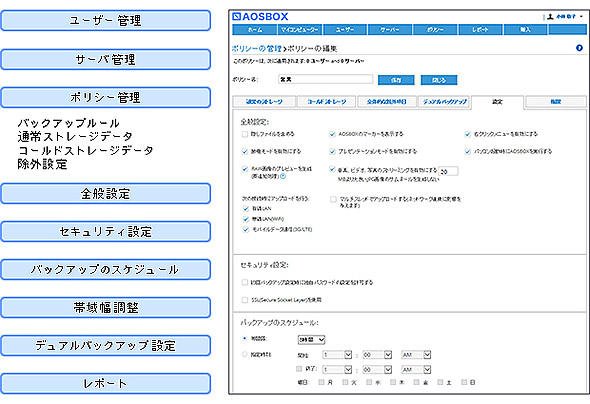This screenshot has height=404, width=590.
Task: Open the start hour dropdown
Action: [337, 355]
